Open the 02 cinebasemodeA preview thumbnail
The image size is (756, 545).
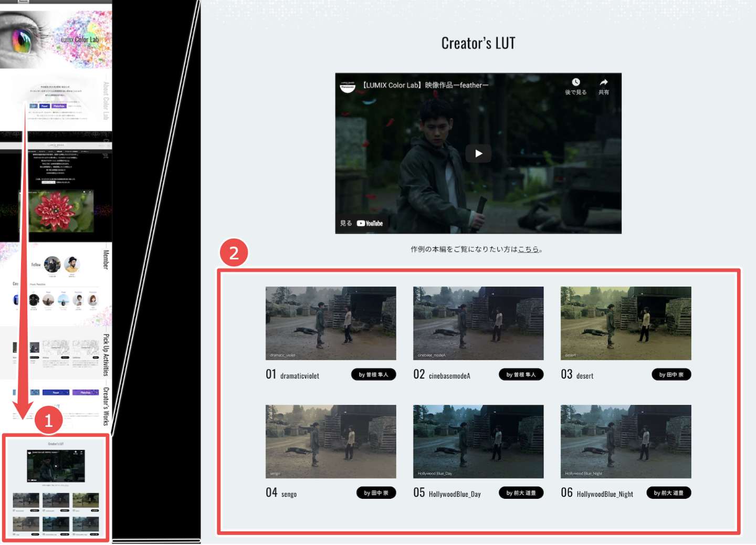coord(478,323)
